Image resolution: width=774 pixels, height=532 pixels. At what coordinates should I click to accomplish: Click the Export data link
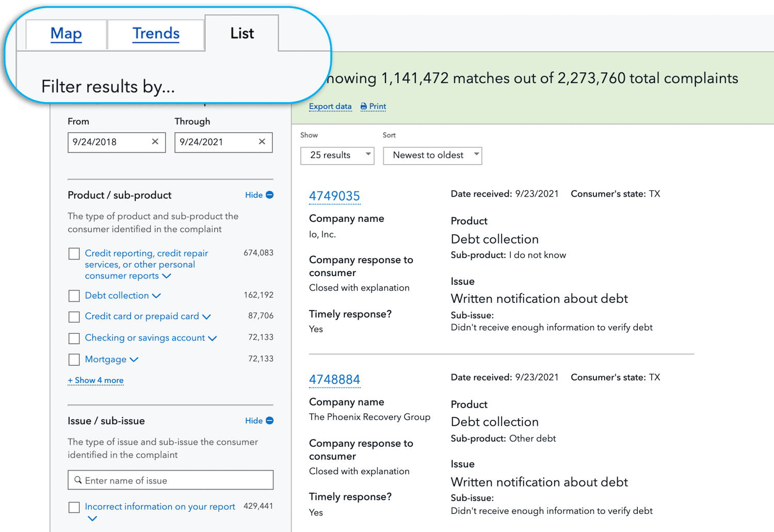coord(330,106)
